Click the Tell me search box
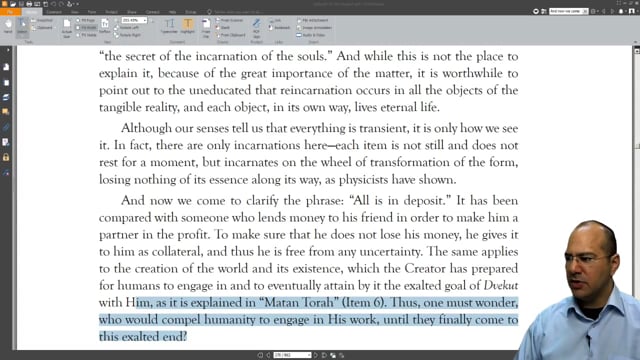The width and height of the screenshot is (640, 360). tap(237, 12)
